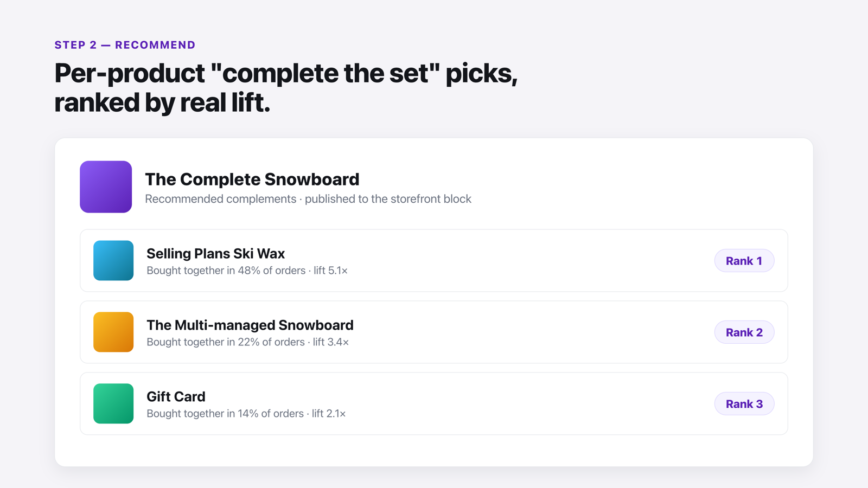Image resolution: width=868 pixels, height=488 pixels.
Task: Click the Rank 1 badge
Action: click(744, 261)
